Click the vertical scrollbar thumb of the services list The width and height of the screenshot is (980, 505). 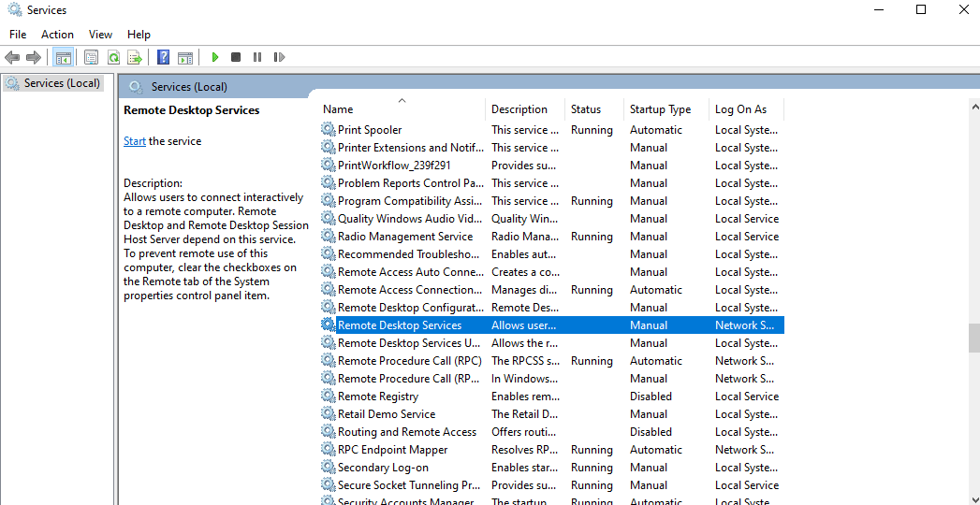pos(973,338)
